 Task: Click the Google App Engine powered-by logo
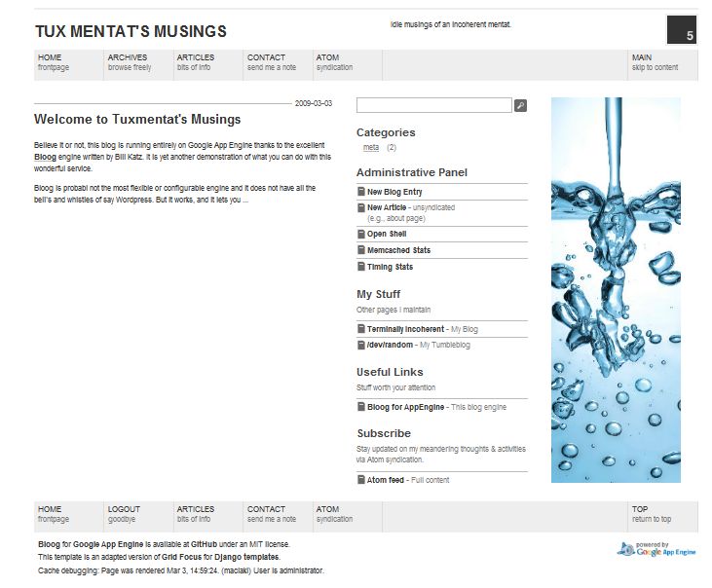tap(656, 550)
